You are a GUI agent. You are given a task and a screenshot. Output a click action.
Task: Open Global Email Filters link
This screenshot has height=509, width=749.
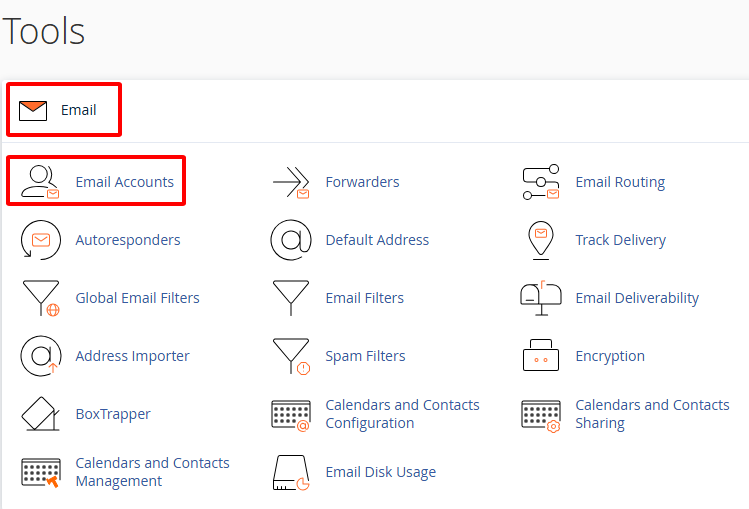tap(137, 298)
